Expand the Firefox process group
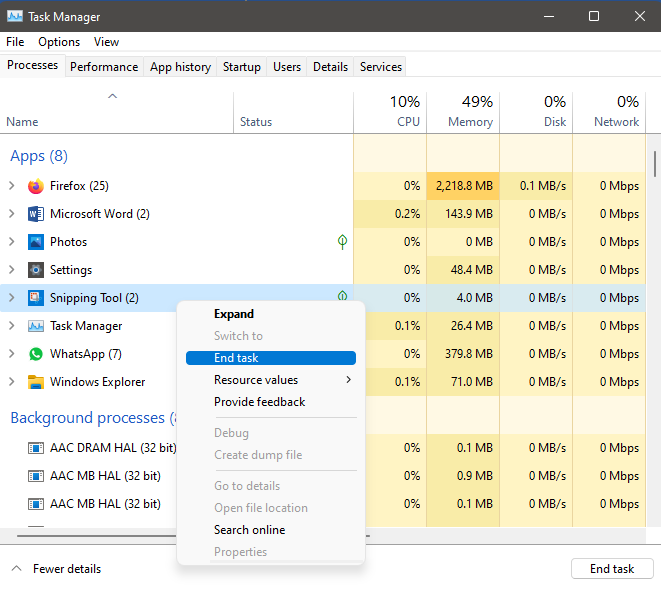 click(x=12, y=186)
